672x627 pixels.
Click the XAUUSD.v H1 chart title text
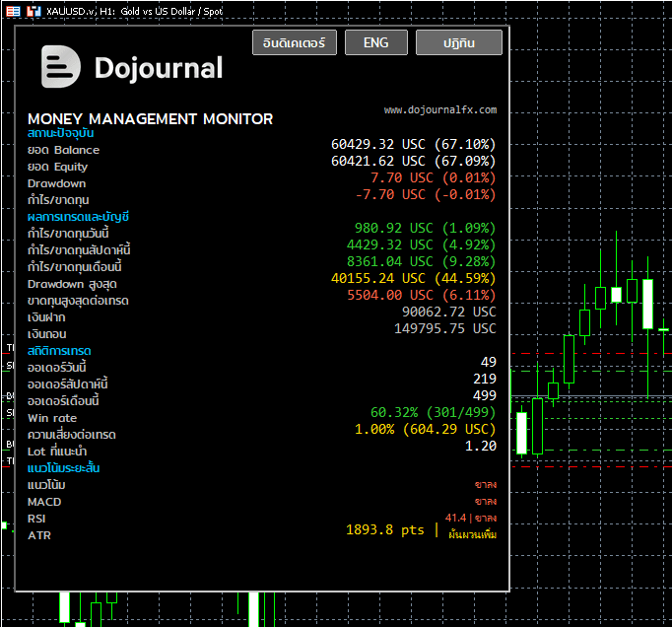point(135,11)
